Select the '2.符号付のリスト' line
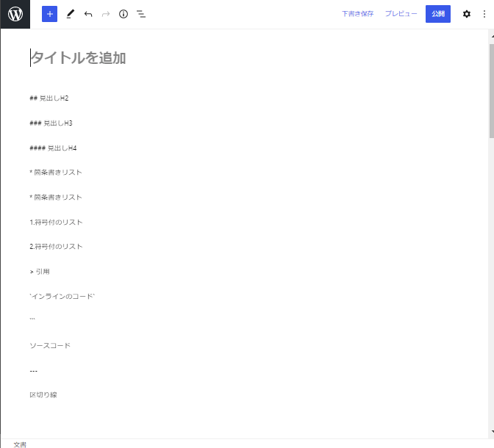 coord(56,247)
